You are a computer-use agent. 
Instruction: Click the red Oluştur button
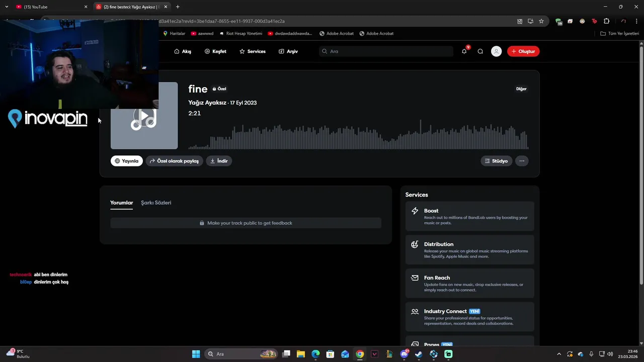pyautogui.click(x=523, y=51)
